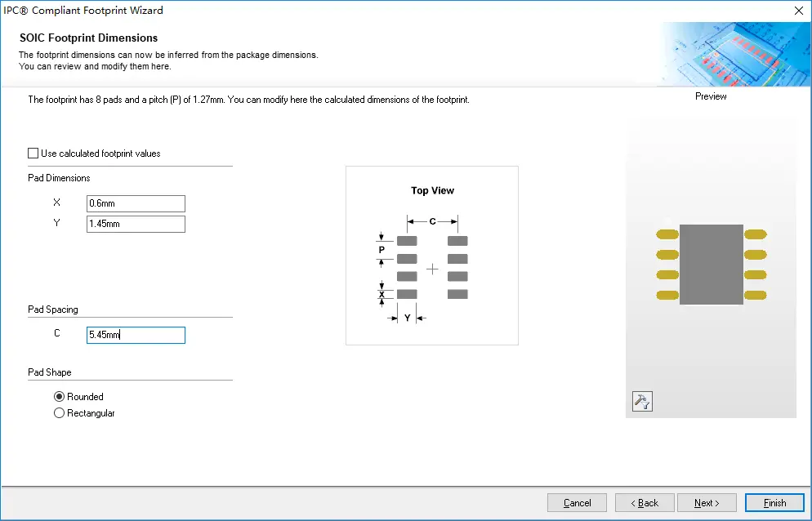Click the P pitch label in diagram
The height and width of the screenshot is (521, 812).
click(381, 250)
